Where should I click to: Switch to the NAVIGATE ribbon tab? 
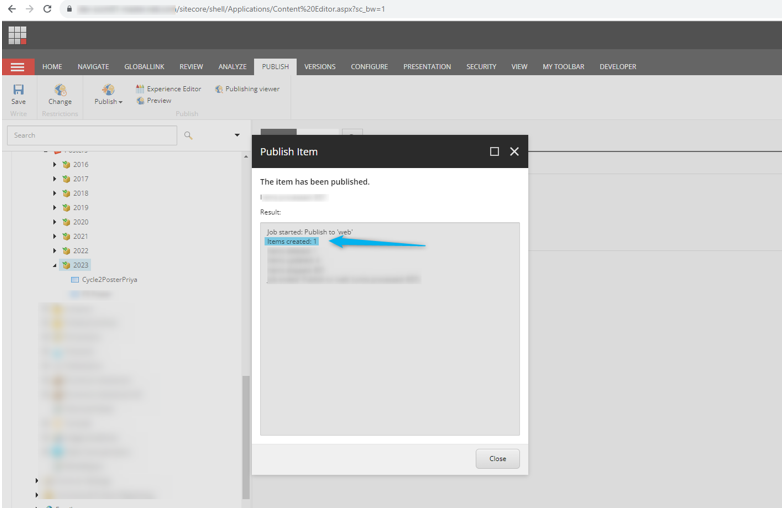tap(93, 67)
